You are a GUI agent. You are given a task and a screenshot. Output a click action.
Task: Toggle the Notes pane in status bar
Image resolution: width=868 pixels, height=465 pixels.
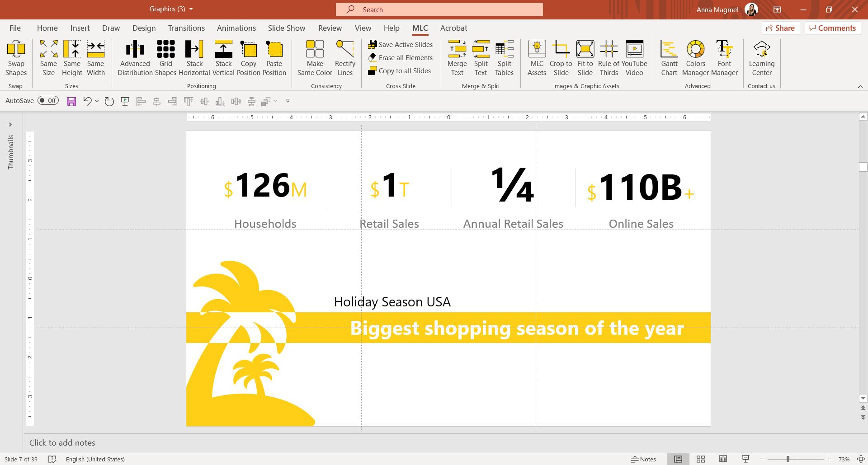pyautogui.click(x=643, y=459)
